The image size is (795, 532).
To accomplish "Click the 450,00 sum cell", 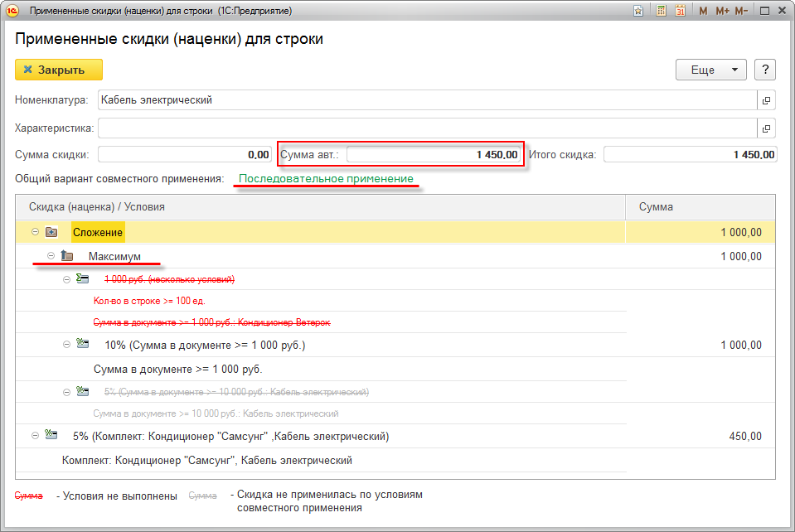I will coord(745,436).
